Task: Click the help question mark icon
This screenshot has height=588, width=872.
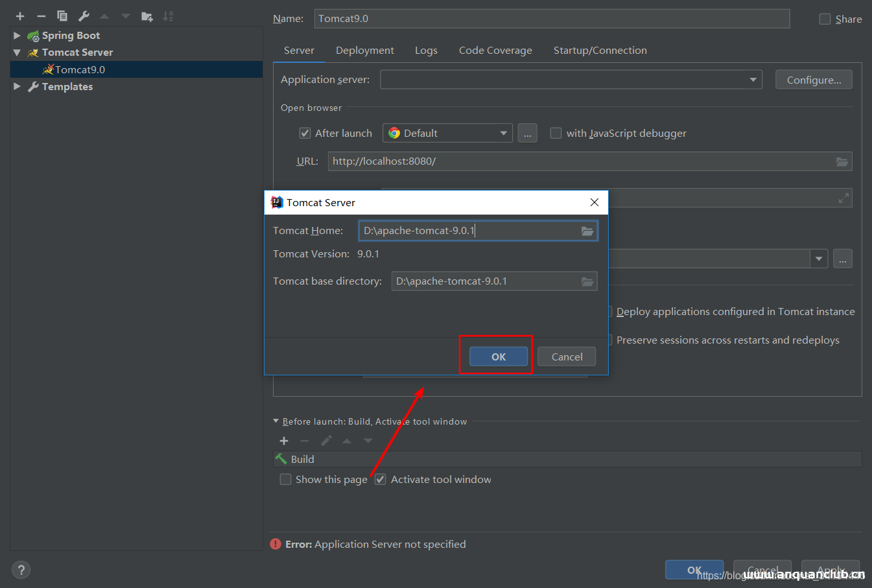Action: [21, 570]
